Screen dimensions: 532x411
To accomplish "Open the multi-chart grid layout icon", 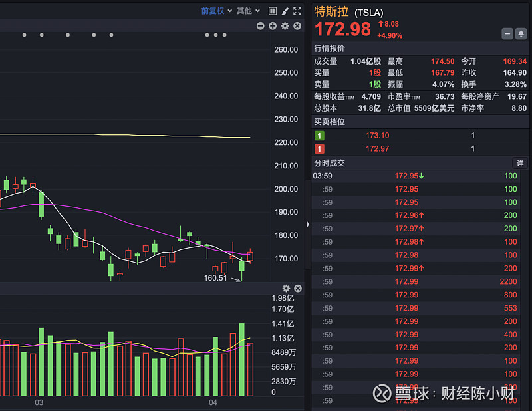I will point(272,11).
